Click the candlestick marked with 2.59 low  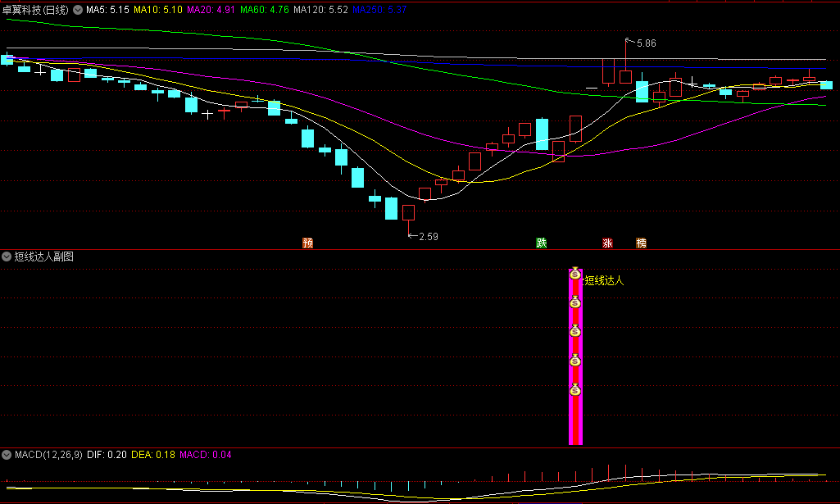pos(408,212)
